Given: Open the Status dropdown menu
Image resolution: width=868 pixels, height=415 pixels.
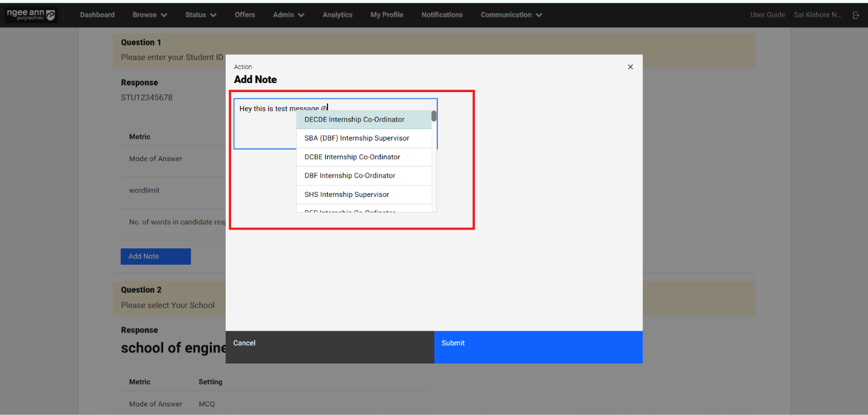Looking at the screenshot, I should [x=201, y=15].
